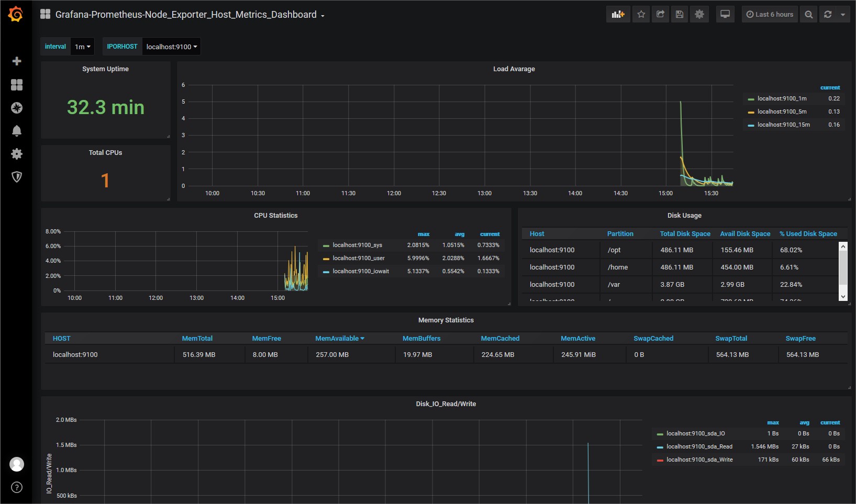
Task: Open Load Avarage panel title menu
Action: click(514, 69)
